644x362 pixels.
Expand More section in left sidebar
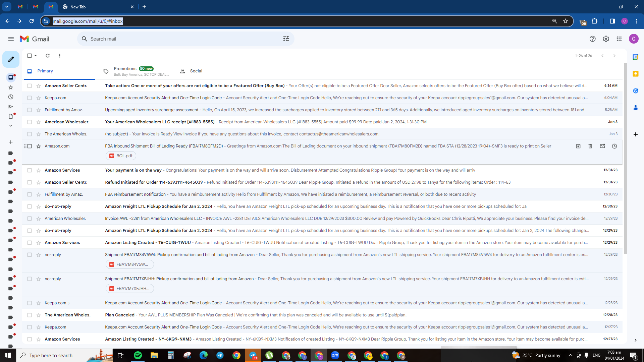11,126
